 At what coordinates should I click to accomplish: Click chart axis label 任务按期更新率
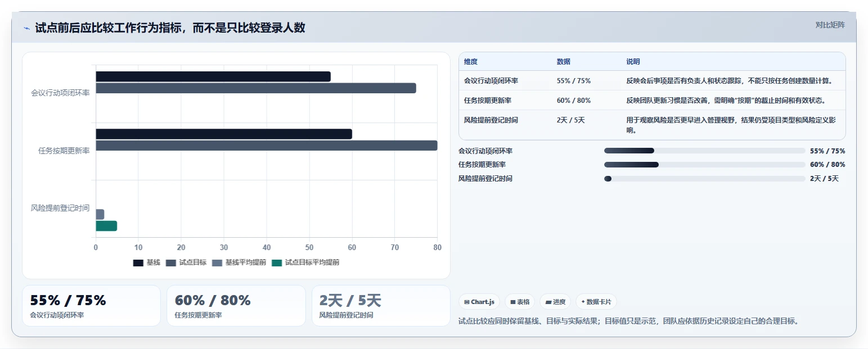point(64,151)
